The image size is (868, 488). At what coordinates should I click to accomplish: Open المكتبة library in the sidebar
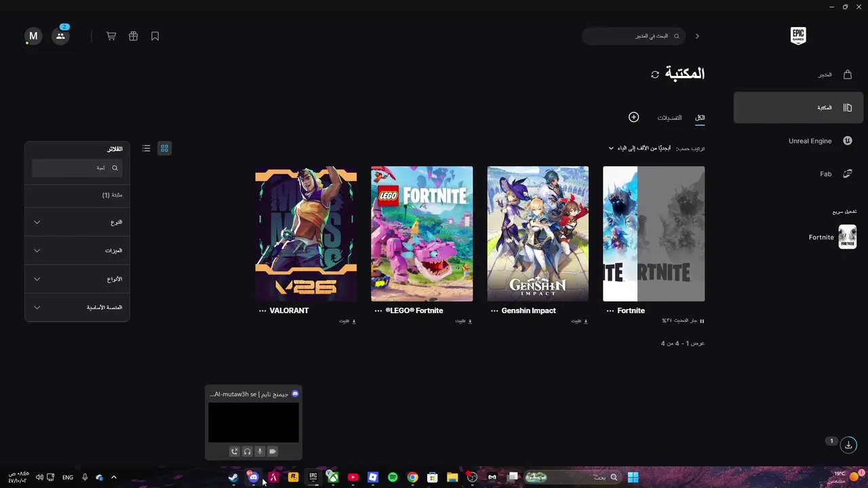click(799, 108)
